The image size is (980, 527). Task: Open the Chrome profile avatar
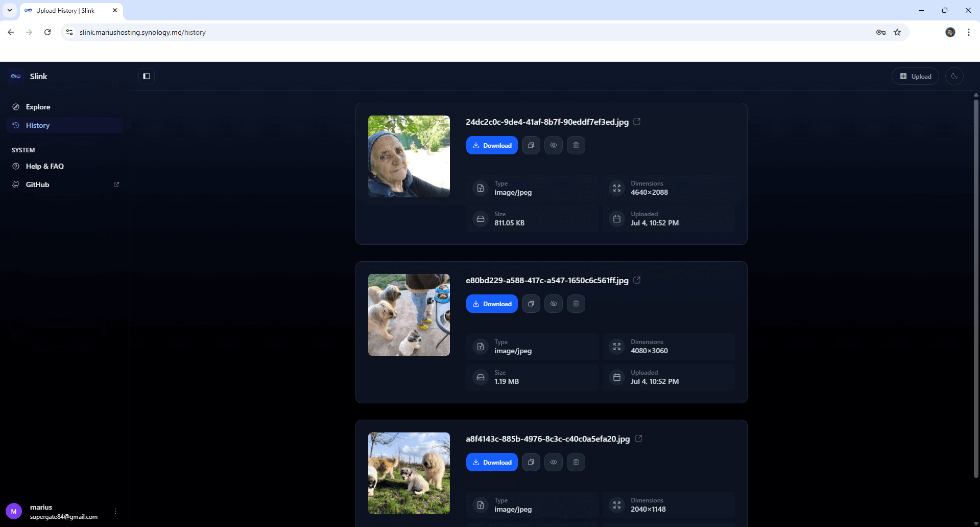click(950, 32)
